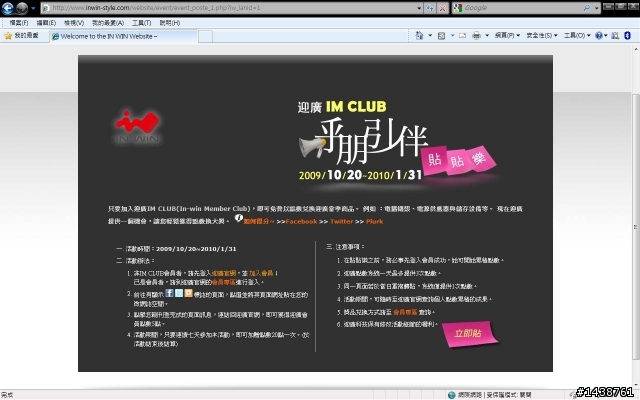Click the red IN WIN logo
This screenshot has width=640, height=400.
click(x=137, y=127)
